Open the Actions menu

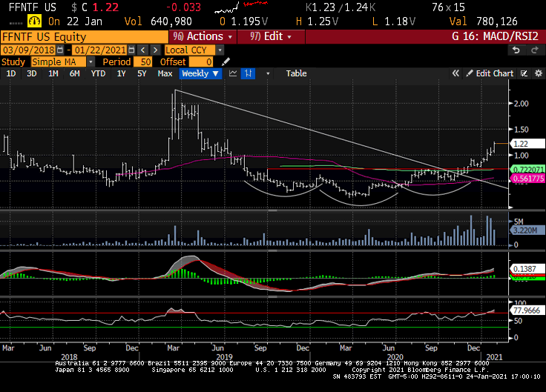tap(203, 36)
